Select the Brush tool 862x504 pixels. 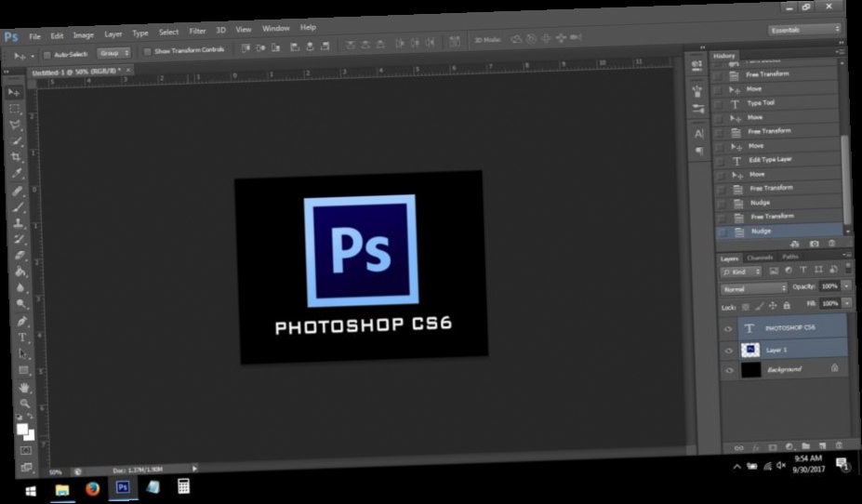point(19,207)
